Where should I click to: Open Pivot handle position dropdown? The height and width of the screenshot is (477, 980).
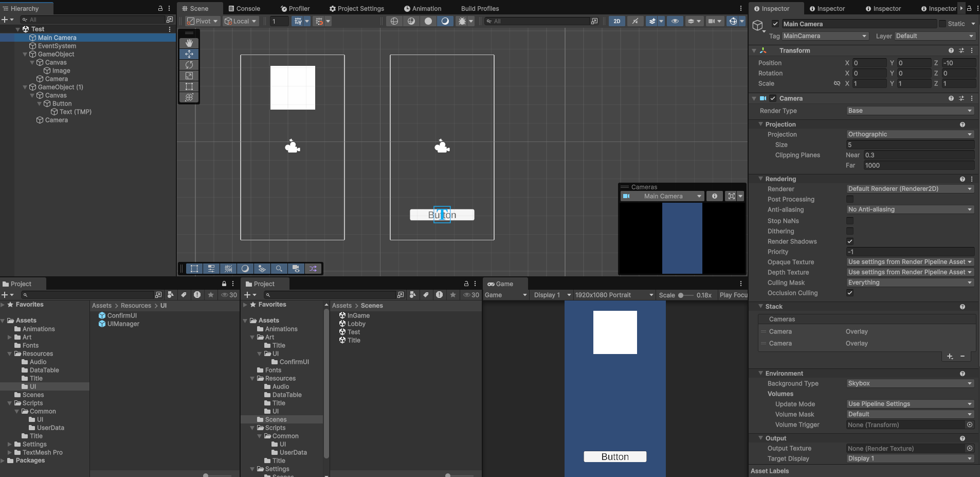[202, 21]
